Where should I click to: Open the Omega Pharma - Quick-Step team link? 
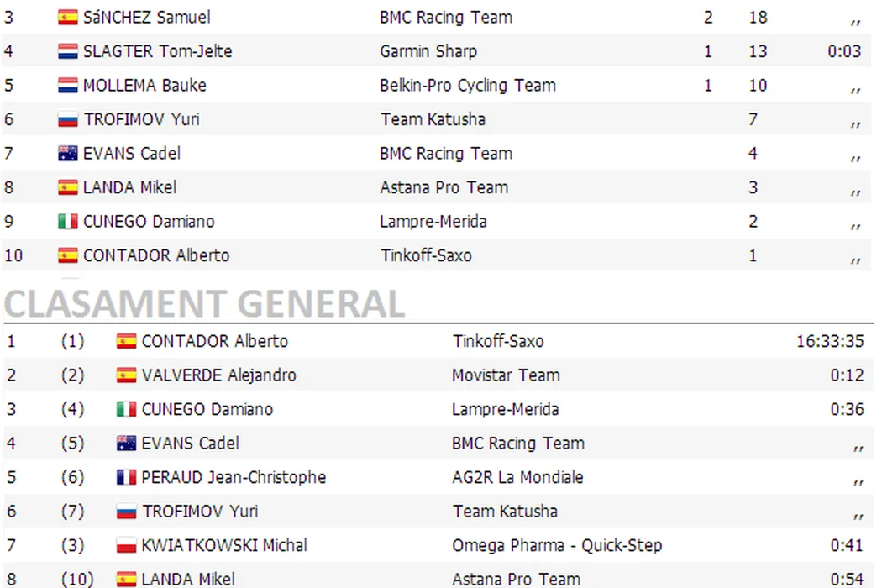pyautogui.click(x=557, y=546)
